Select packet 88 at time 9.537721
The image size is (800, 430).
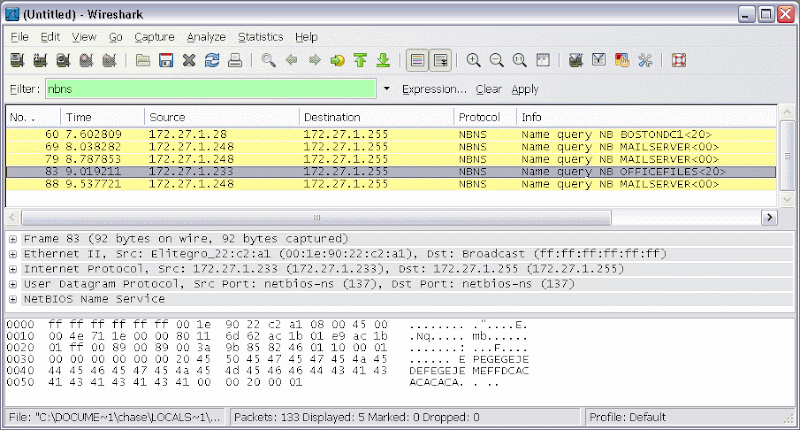click(x=391, y=184)
